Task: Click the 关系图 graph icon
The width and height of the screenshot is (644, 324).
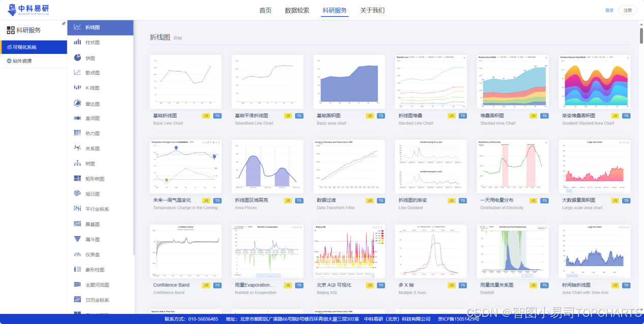Action: [77, 148]
